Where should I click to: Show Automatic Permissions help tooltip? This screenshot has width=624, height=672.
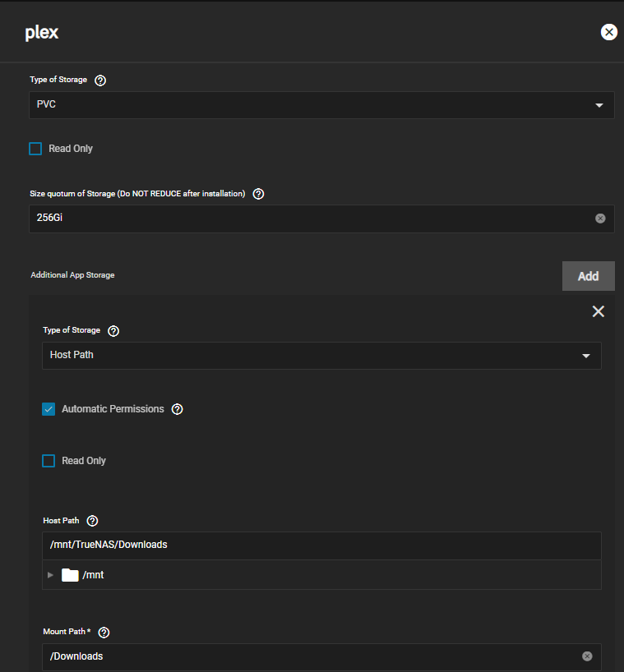tap(177, 409)
